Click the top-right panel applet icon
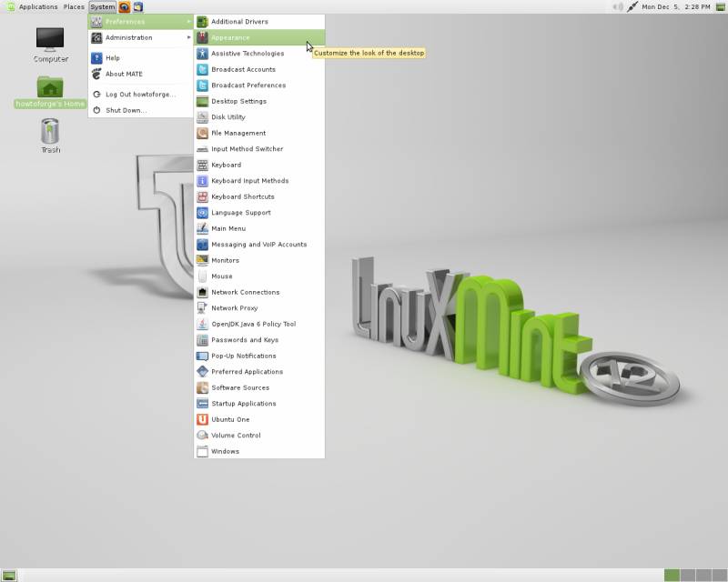This screenshot has width=728, height=582. 721,7
